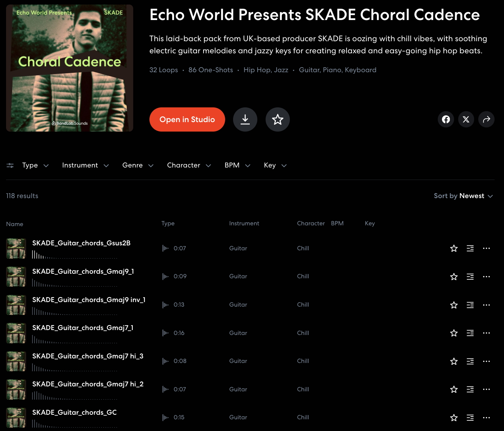This screenshot has height=431, width=504.
Task: Open more options for Gmaj9 inv_1 sample
Action: 487,305
